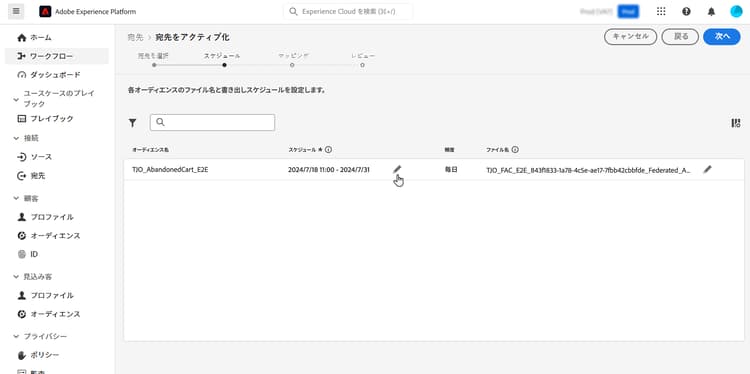Collapse the プライバシー section

click(16, 336)
